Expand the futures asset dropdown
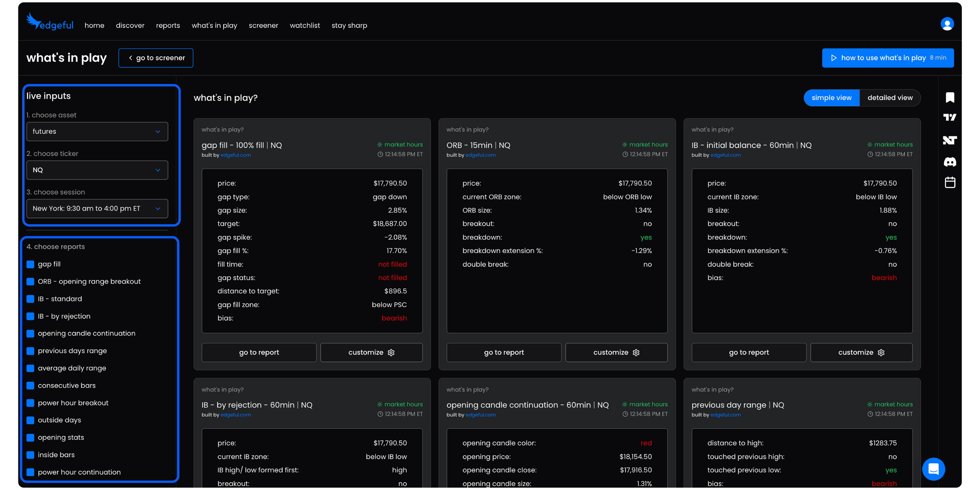 (97, 132)
